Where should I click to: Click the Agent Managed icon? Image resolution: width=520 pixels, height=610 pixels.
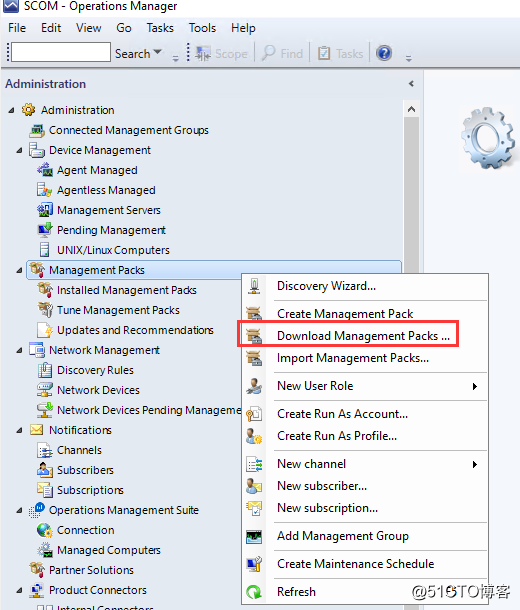[x=45, y=170]
